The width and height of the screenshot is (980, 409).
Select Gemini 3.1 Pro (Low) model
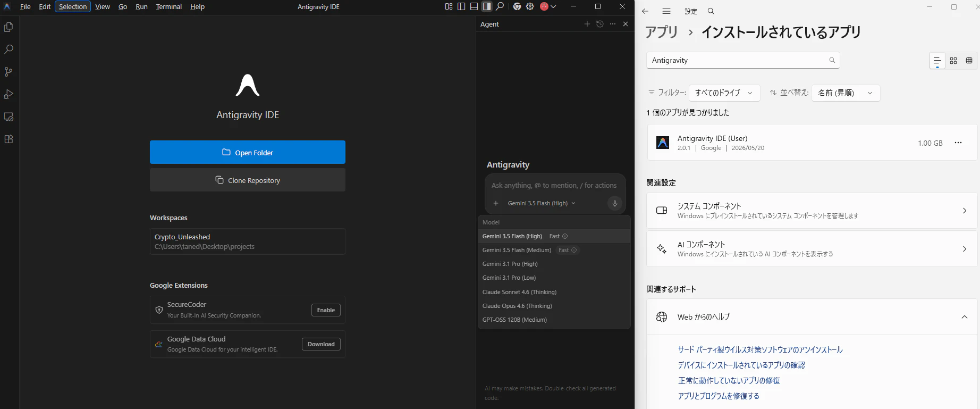pyautogui.click(x=554, y=278)
